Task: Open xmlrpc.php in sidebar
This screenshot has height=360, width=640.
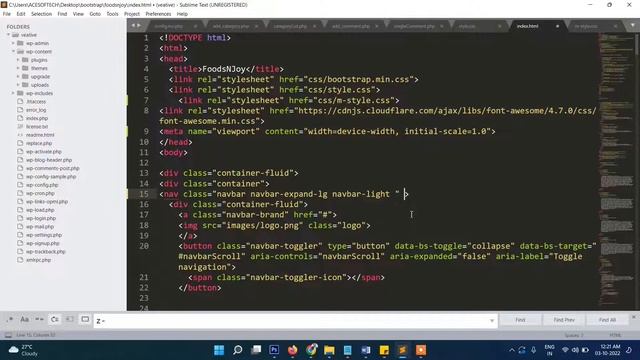Action: (38, 260)
